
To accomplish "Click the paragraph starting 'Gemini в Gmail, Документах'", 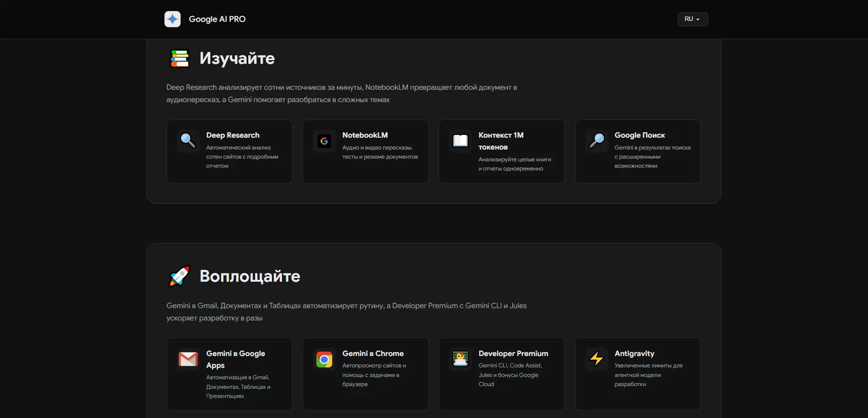I will pos(346,312).
